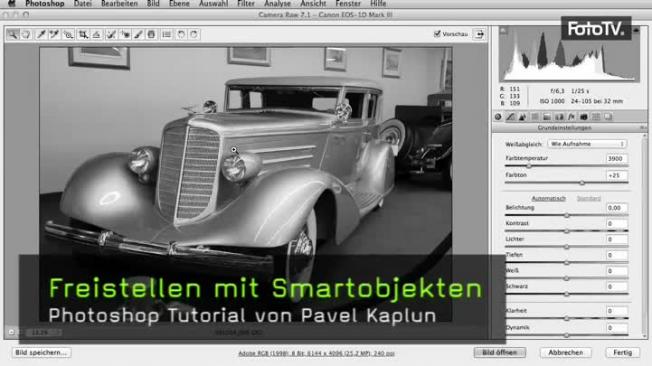The width and height of the screenshot is (652, 366).
Task: Select the Crop tool
Action: click(83, 34)
